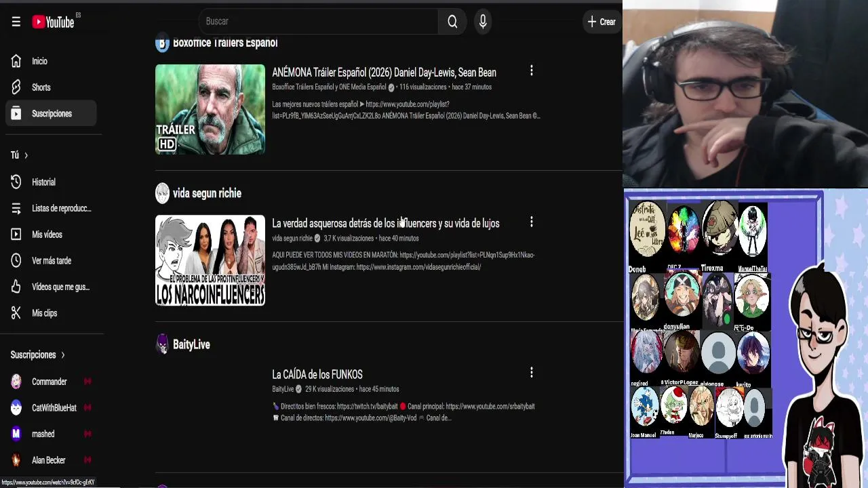This screenshot has width=868, height=488.
Task: Open Vídeos que me gustan list
Action: (x=52, y=287)
